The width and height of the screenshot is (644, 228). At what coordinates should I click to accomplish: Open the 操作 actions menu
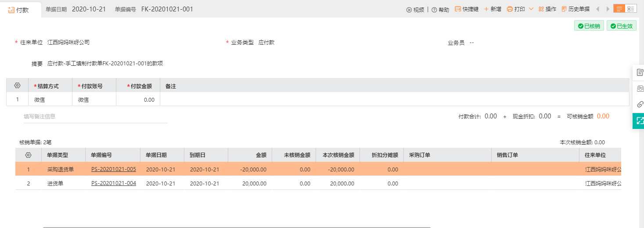pos(547,9)
